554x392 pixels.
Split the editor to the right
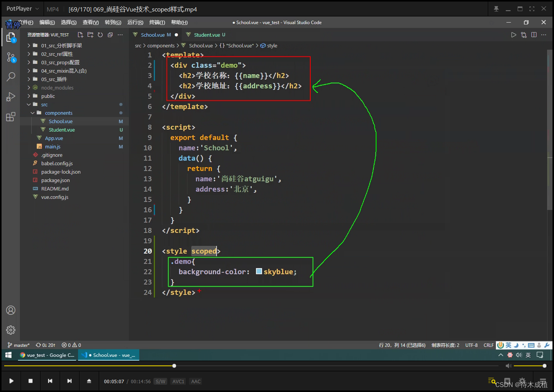tap(534, 35)
